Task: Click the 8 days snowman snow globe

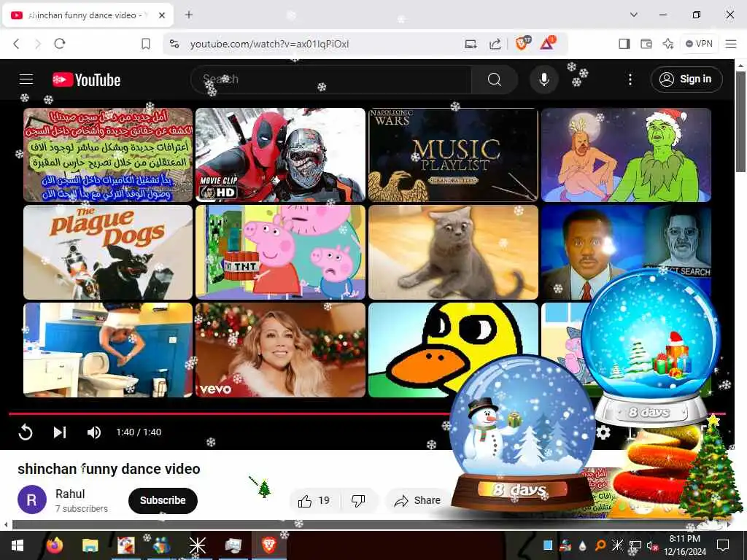Action: (522, 433)
